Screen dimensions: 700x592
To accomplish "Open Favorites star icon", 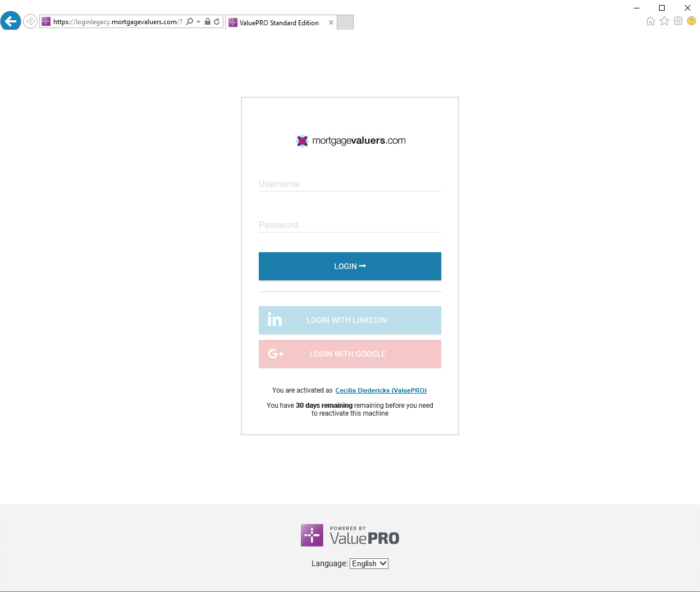I will [x=664, y=21].
